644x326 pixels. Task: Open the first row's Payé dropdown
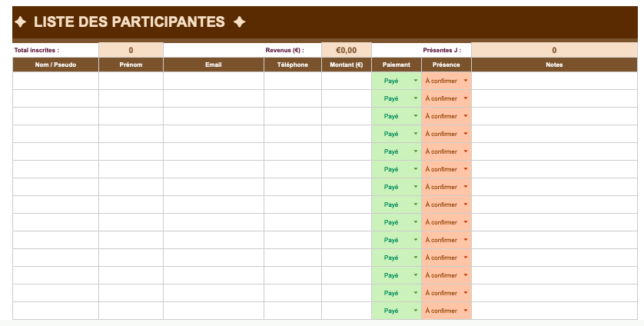click(x=416, y=81)
